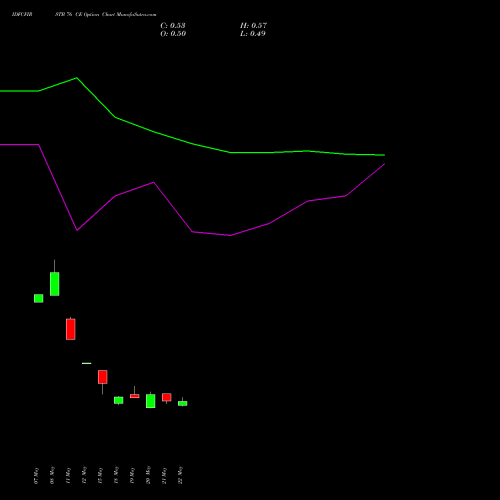Select the tall green candlestick above 08 May
500x500 pixels.
(55, 284)
